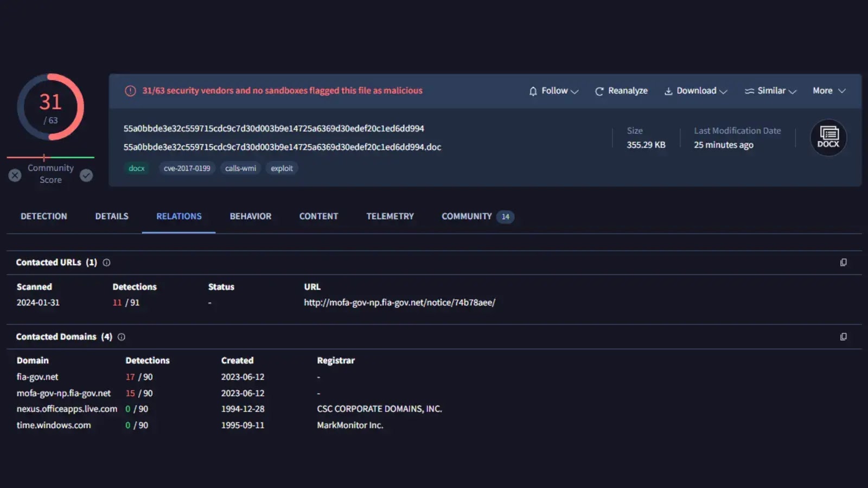
Task: Click the Registrar column header
Action: [x=336, y=361]
